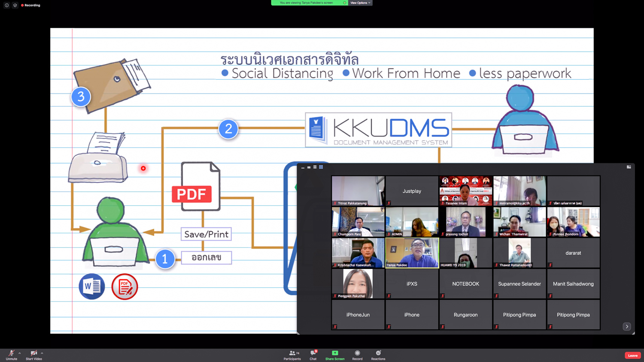Click the Start Video camera icon
Screen dimensions: 644x362
(x=33, y=353)
